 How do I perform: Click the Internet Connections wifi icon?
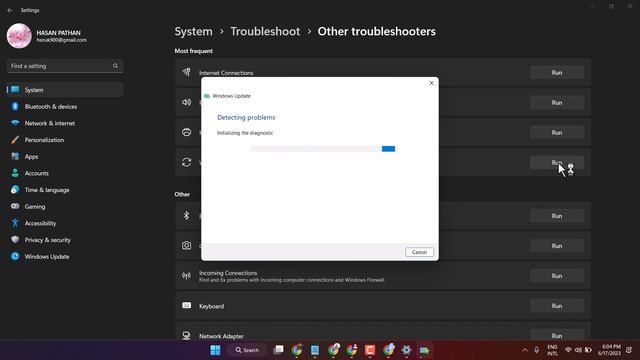click(187, 72)
